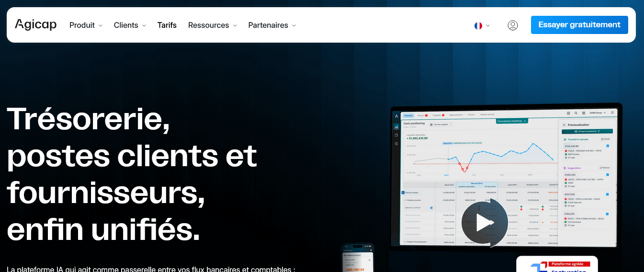Close the Prévisualisation d'équilibrage banner
644x272 pixels.
(x=525, y=121)
